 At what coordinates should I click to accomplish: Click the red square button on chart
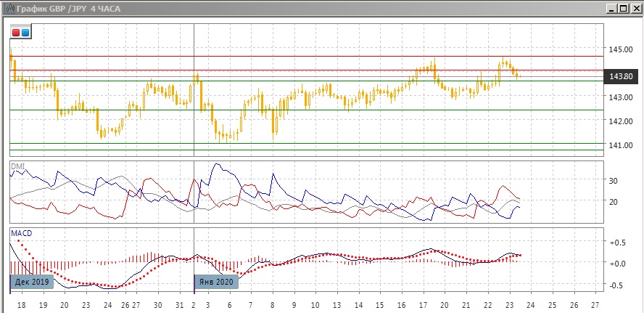[x=17, y=33]
